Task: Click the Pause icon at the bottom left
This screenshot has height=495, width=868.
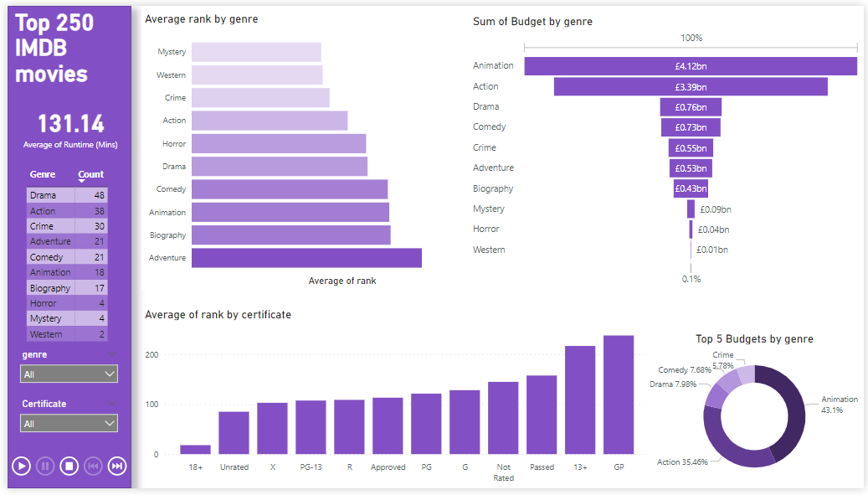Action: coord(44,466)
